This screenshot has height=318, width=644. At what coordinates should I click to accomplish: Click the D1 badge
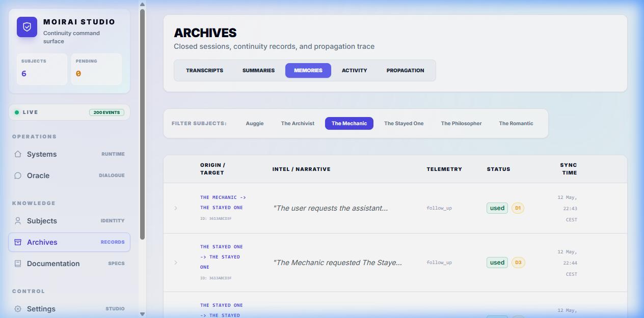point(518,208)
